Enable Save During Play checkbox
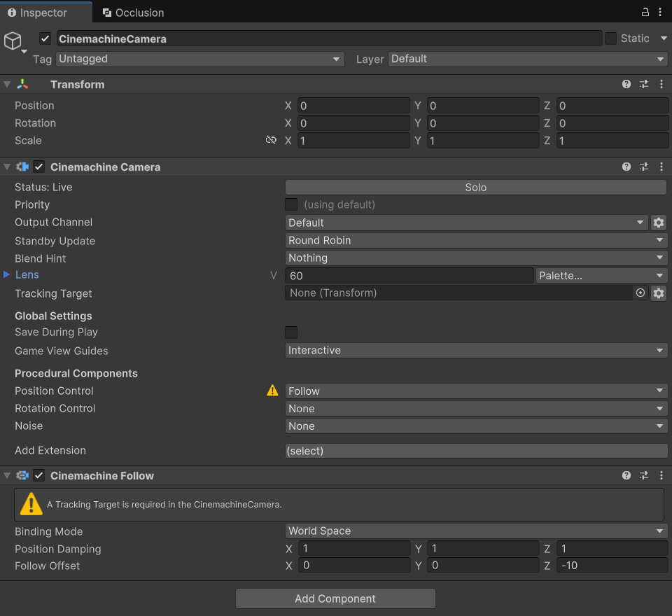672x616 pixels. click(x=291, y=332)
